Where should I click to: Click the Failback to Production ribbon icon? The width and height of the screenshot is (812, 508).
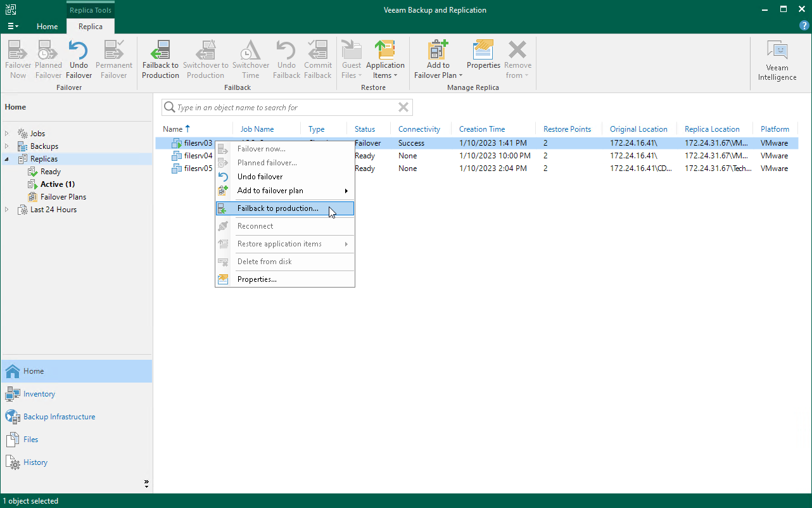pyautogui.click(x=160, y=60)
